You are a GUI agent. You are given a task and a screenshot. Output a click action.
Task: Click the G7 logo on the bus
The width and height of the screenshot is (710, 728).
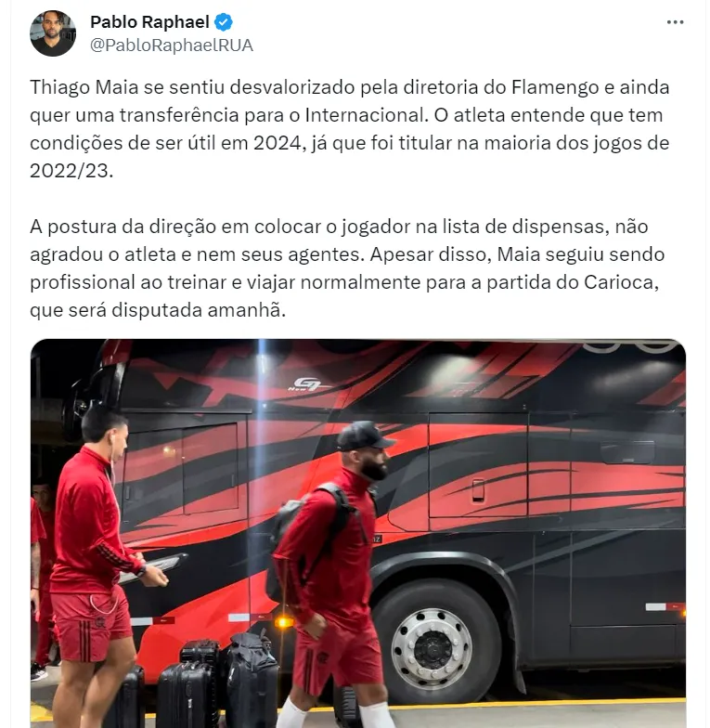tap(306, 384)
